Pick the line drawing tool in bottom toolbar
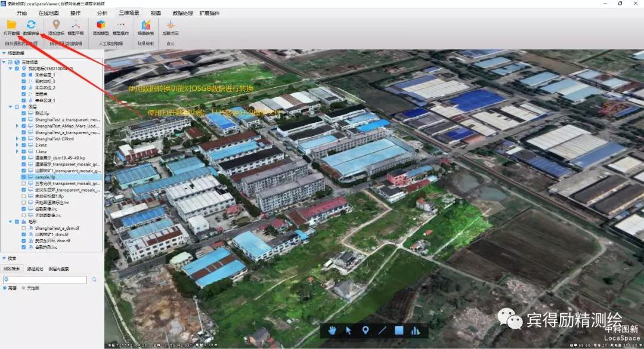This screenshot has width=644, height=349. click(382, 330)
